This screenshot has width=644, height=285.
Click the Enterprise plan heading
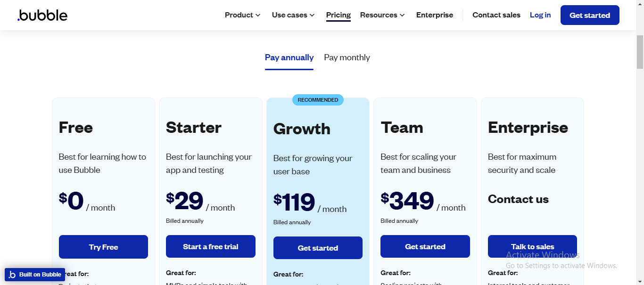click(528, 128)
